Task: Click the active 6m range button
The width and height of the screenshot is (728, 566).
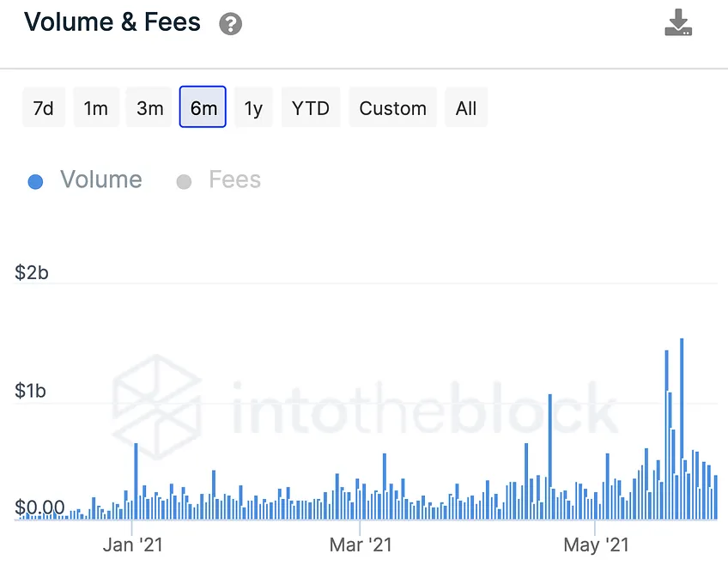Action: tap(203, 107)
